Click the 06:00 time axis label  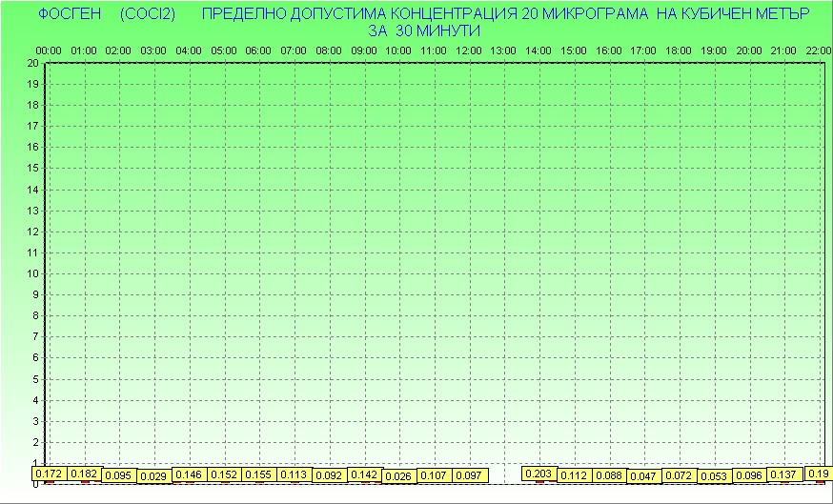click(x=258, y=51)
